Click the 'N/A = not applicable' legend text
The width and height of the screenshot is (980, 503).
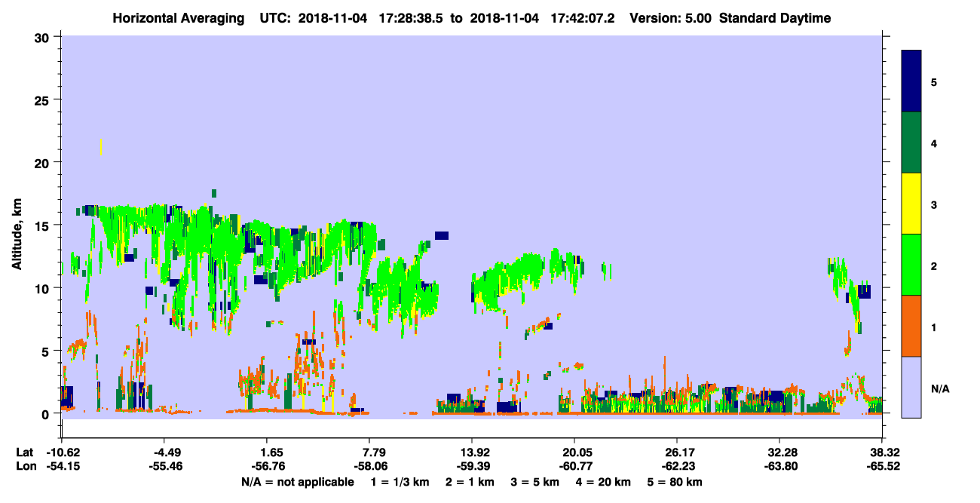[297, 482]
